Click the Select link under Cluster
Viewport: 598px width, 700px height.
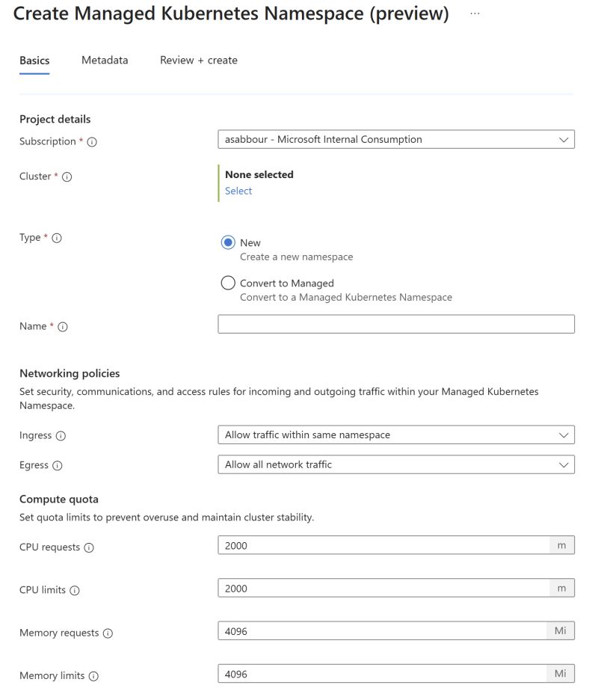238,191
